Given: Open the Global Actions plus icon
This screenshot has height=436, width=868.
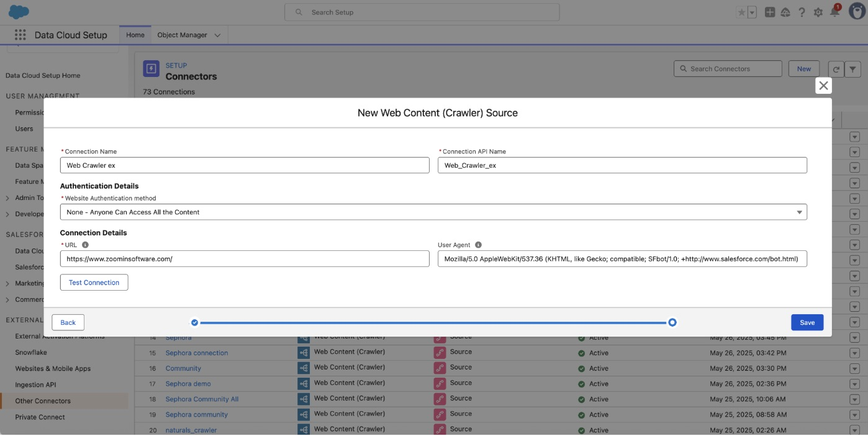Looking at the screenshot, I should pos(770,12).
